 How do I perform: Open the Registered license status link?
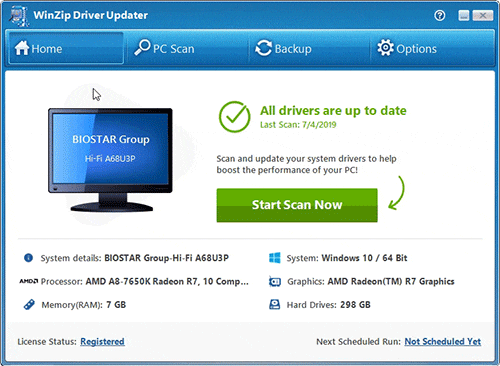102,342
